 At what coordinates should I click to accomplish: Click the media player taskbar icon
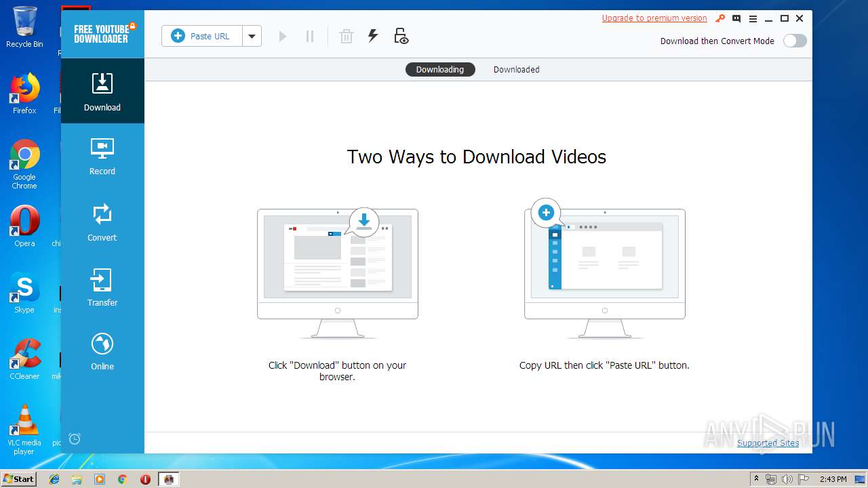pyautogui.click(x=100, y=479)
